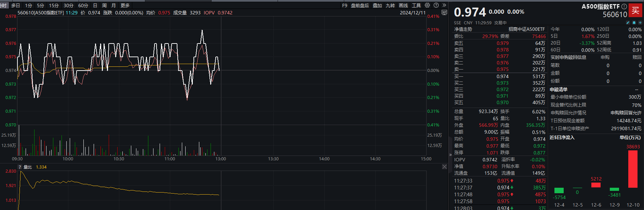Click the 52周高 value 1.03
The height and width of the screenshot is (210, 644).
637,43
